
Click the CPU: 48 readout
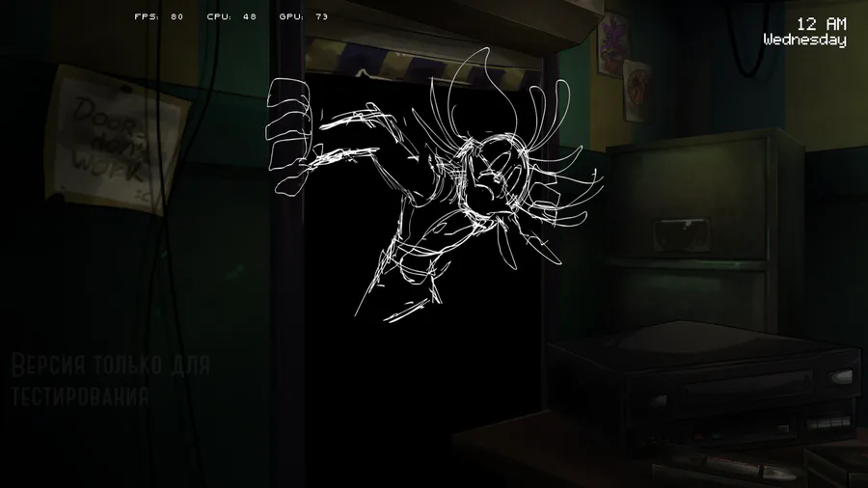click(x=231, y=16)
